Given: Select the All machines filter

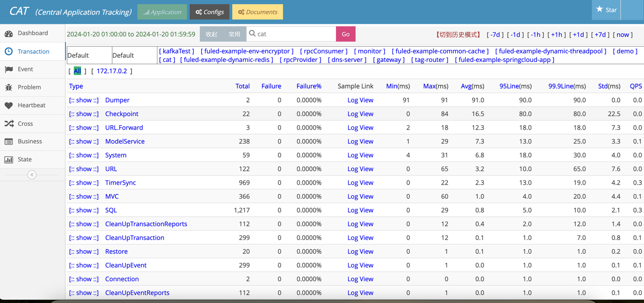Looking at the screenshot, I should tap(77, 71).
